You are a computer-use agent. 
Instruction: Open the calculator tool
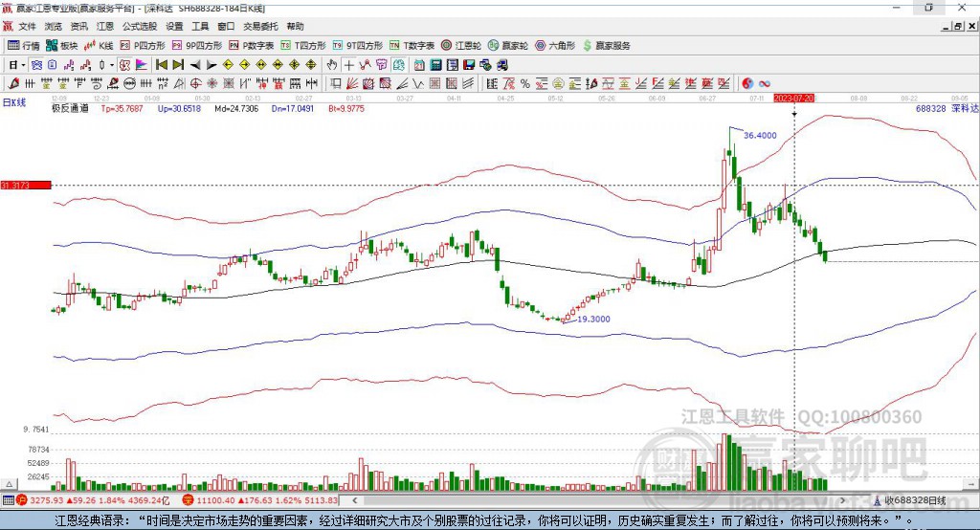pos(435,65)
